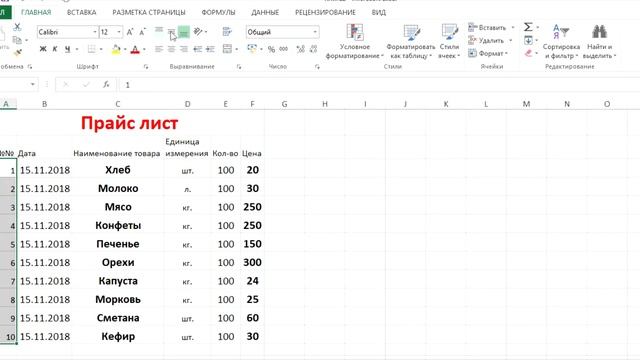Switch to ГЛАВНАЯ ribbon tab

click(36, 12)
